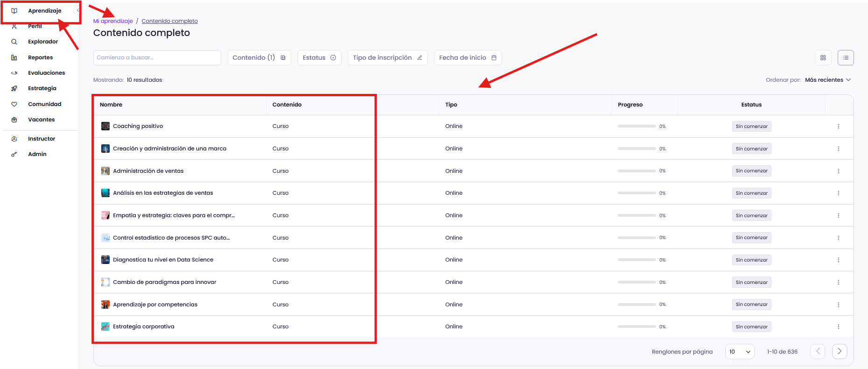
Task: Open the Estatus filter
Action: pos(319,58)
